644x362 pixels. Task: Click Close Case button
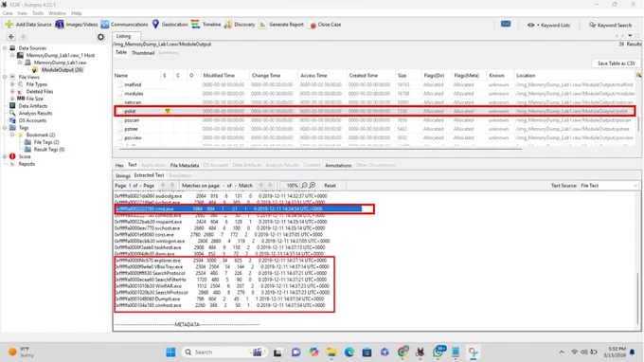[x=325, y=25]
